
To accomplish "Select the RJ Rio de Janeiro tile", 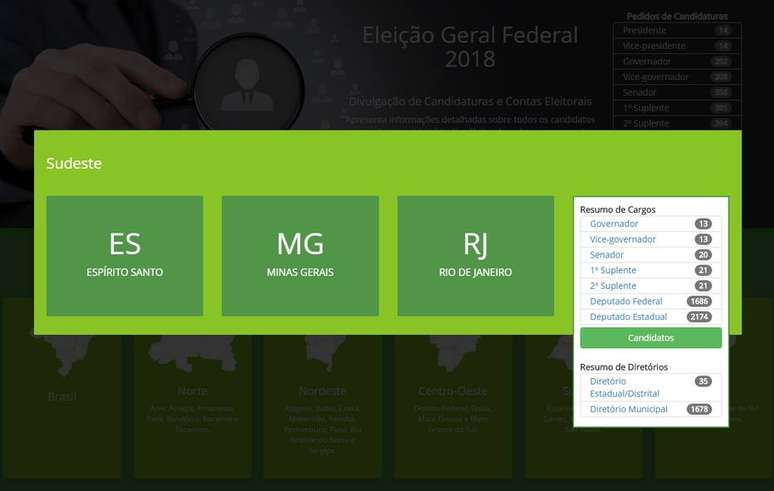I will [475, 256].
